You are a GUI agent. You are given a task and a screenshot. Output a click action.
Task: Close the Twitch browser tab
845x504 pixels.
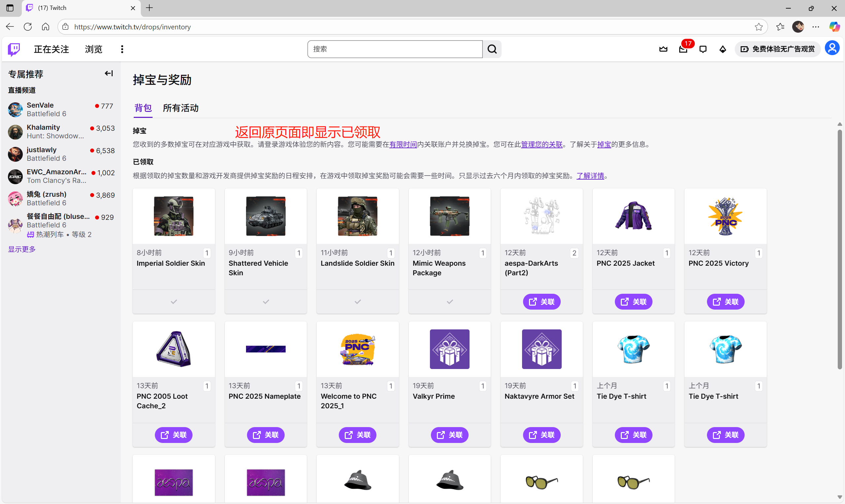(133, 8)
